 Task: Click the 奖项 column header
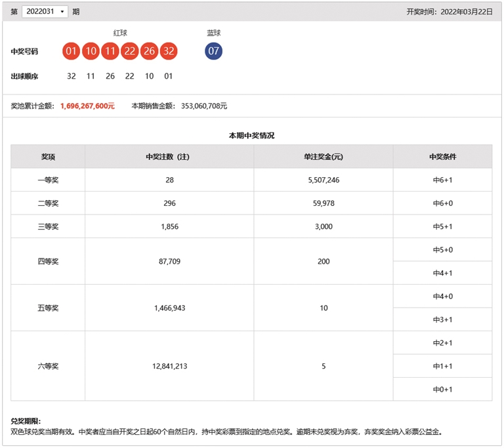[48, 157]
